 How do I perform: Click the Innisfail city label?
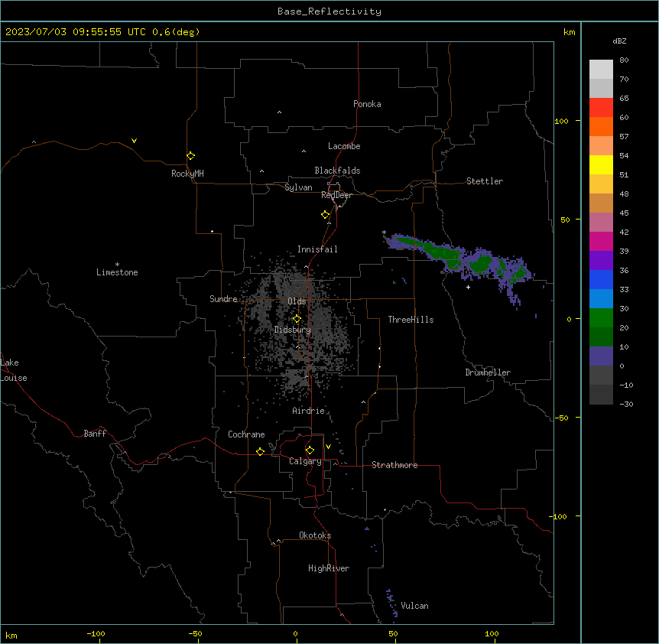tap(317, 249)
